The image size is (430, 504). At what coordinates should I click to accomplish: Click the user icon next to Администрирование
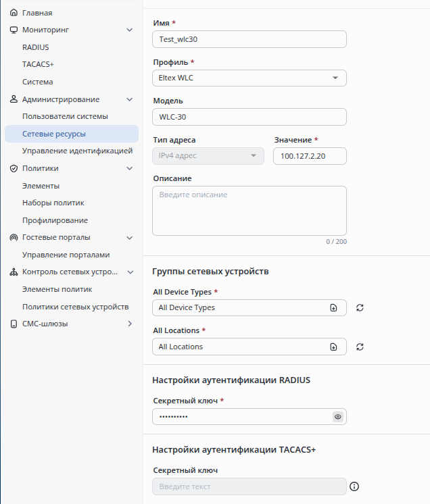point(14,99)
